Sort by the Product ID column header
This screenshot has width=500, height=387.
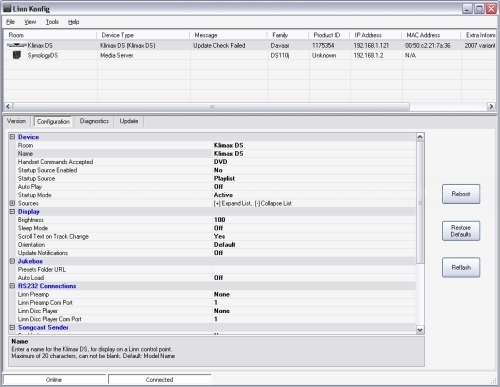[329, 35]
